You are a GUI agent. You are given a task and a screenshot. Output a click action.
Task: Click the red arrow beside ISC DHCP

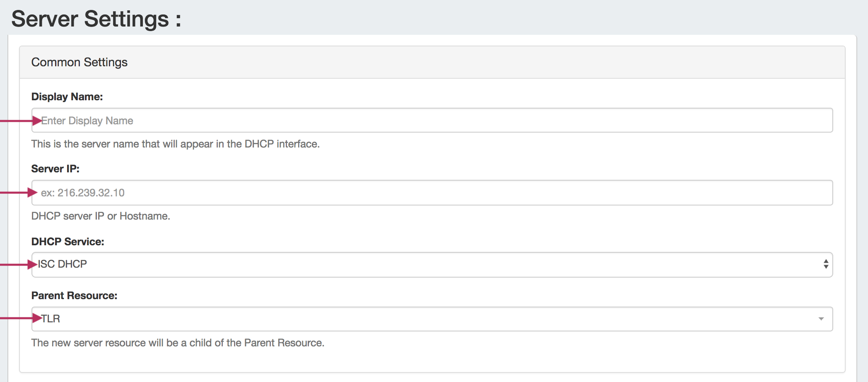coord(19,264)
